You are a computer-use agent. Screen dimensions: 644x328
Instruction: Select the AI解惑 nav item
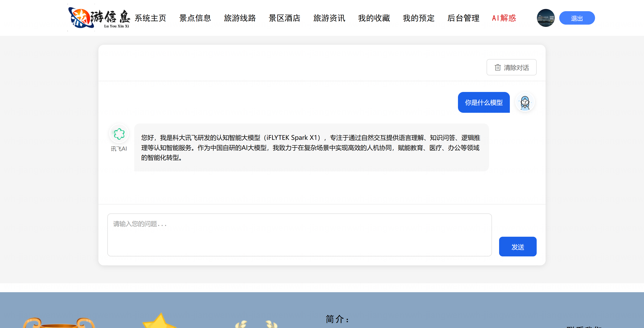pyautogui.click(x=504, y=18)
